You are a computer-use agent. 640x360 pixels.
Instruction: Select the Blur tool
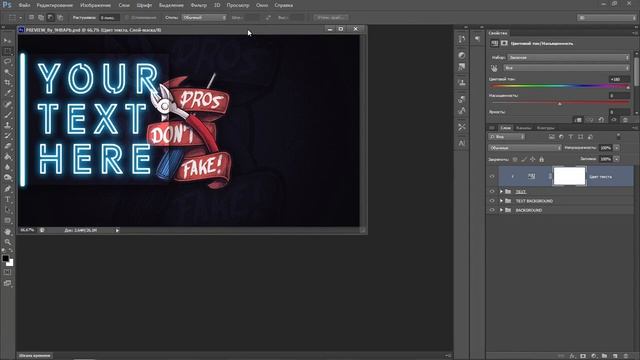7,167
